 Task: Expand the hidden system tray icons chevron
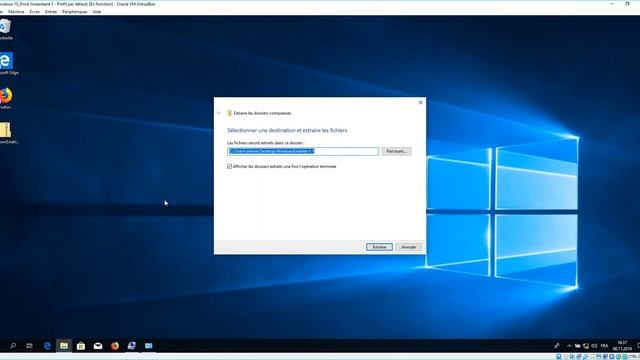[x=569, y=346]
